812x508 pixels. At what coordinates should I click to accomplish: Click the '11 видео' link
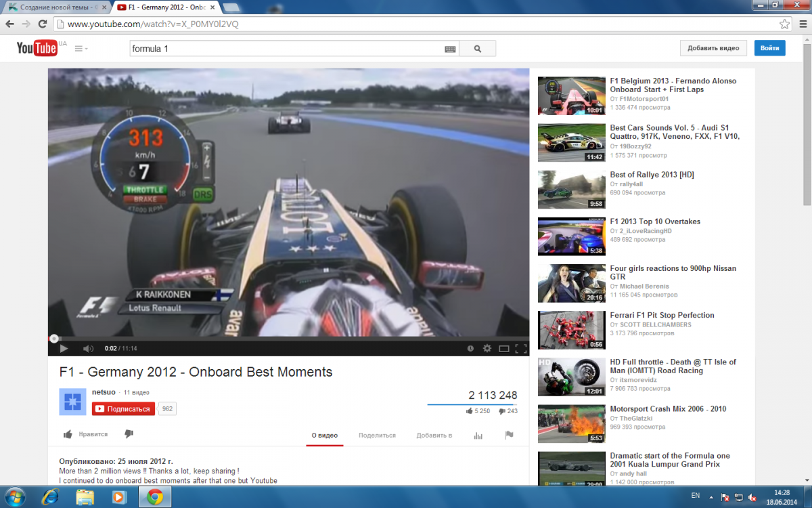(137, 392)
